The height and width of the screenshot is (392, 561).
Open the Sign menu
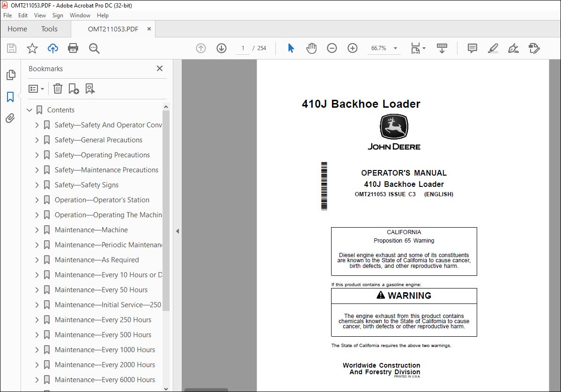[x=58, y=15]
